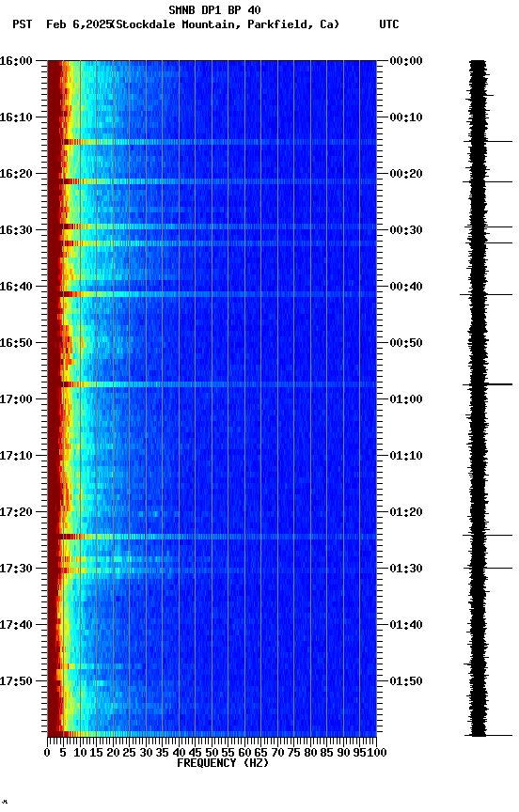Click the FREQUENCY (HZ) axis label
Screen dimensions: 519x812
(x=223, y=763)
